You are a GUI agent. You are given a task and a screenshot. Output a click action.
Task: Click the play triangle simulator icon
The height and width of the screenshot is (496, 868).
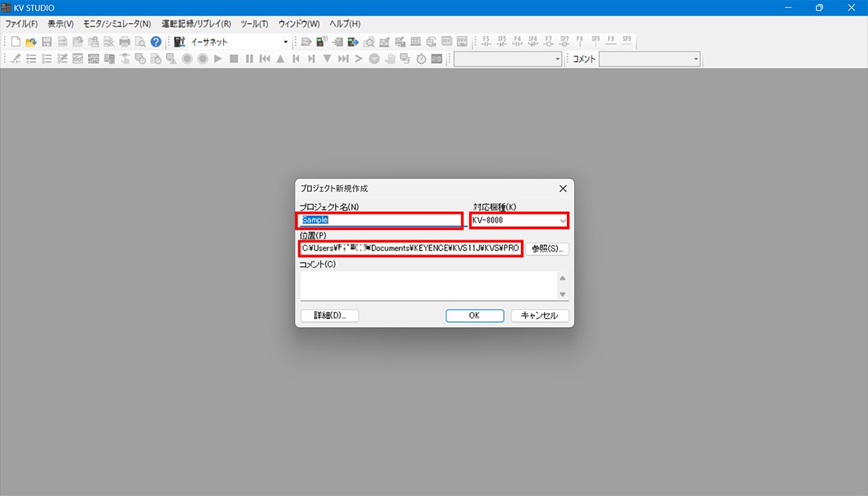[218, 59]
